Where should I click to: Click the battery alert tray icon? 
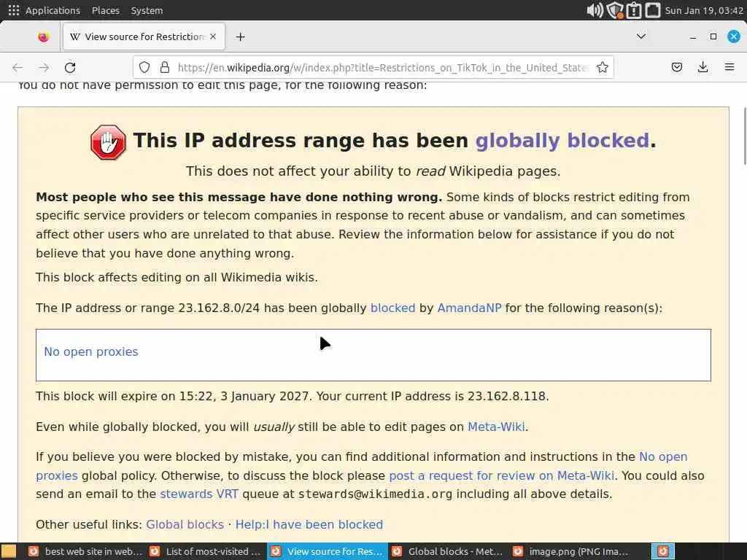[634, 10]
